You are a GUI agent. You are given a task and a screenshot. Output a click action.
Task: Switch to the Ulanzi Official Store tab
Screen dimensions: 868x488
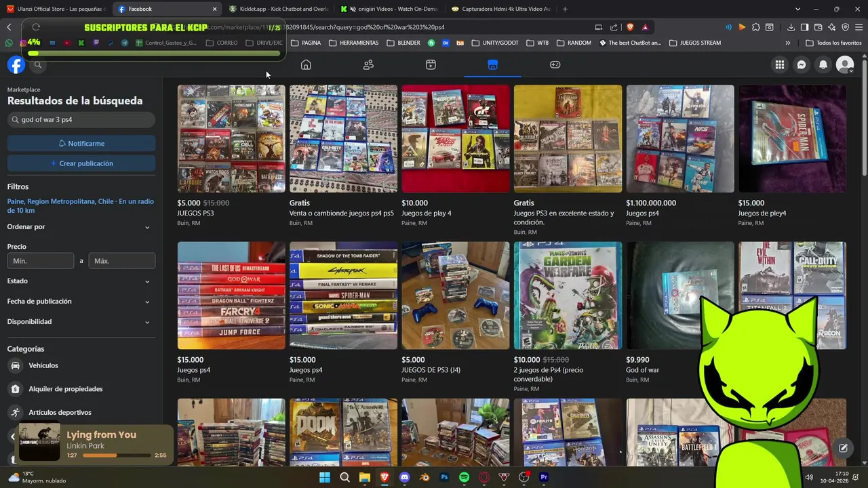coord(56,9)
